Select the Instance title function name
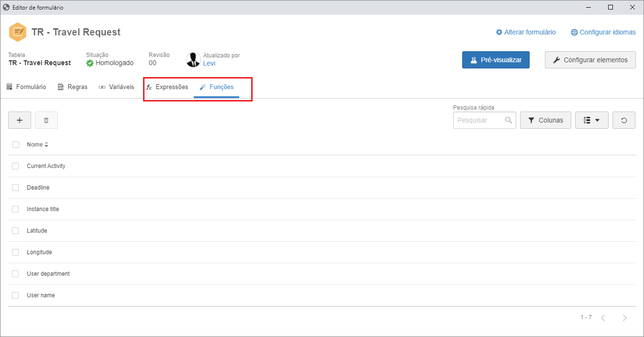The height and width of the screenshot is (337, 644). click(43, 209)
